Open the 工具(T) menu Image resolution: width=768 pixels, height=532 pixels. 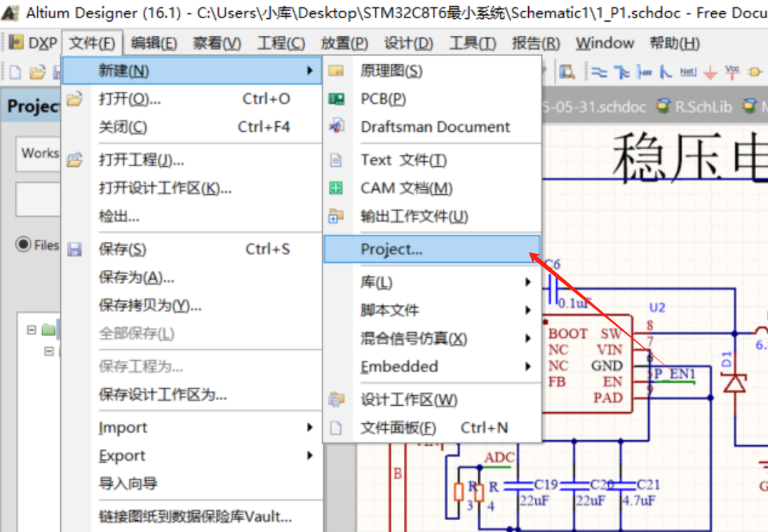coord(473,43)
